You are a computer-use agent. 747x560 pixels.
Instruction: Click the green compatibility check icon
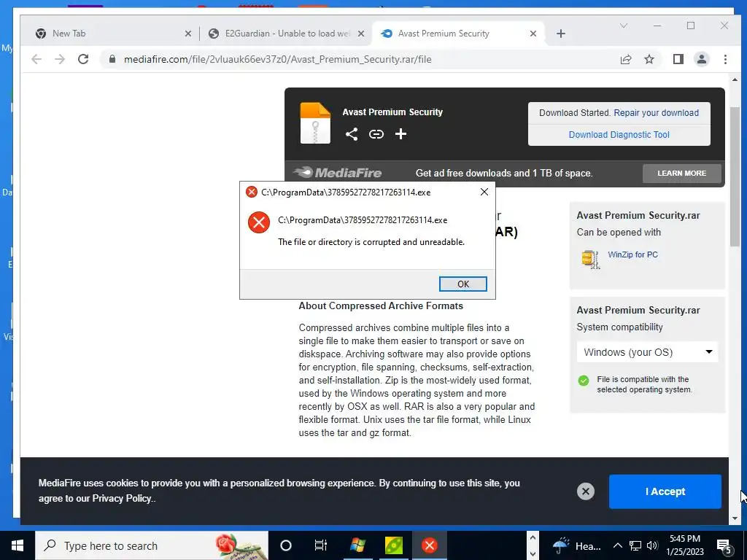pos(583,381)
